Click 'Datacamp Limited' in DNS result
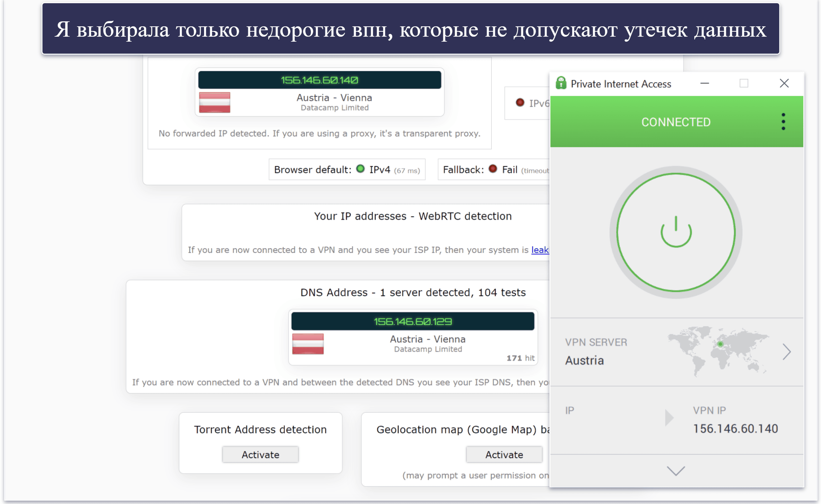 pyautogui.click(x=428, y=349)
